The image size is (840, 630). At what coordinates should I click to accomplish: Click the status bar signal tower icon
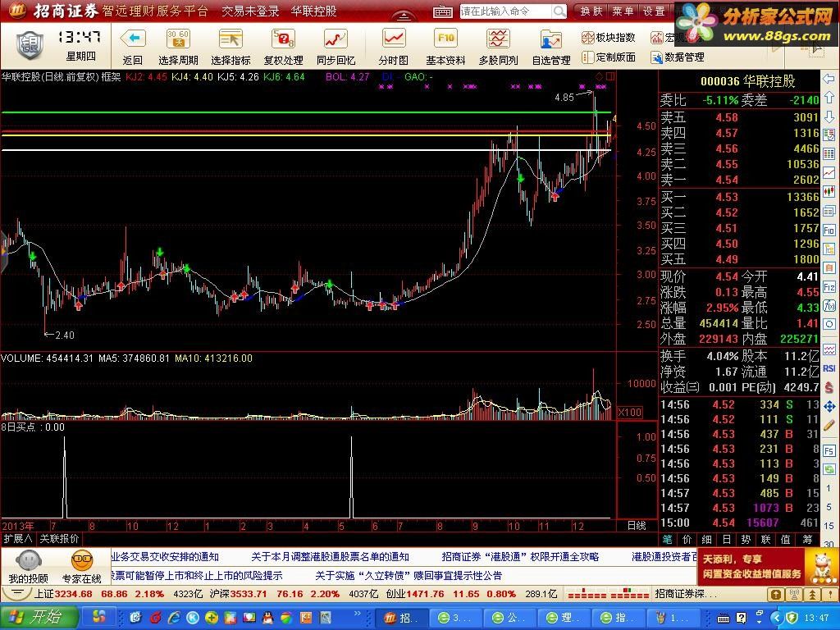point(794,594)
